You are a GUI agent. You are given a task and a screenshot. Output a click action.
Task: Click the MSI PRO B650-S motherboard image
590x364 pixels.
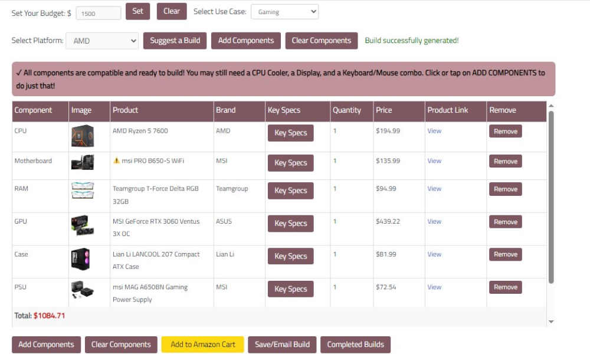tap(82, 163)
